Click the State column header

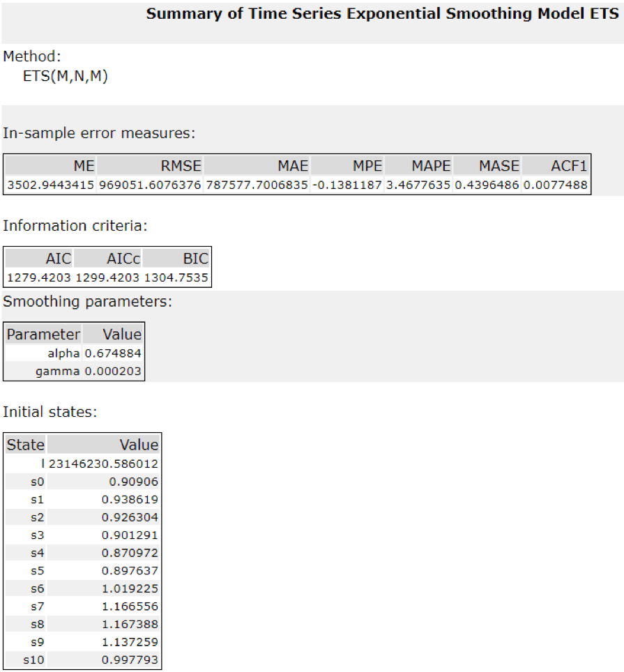click(x=26, y=445)
